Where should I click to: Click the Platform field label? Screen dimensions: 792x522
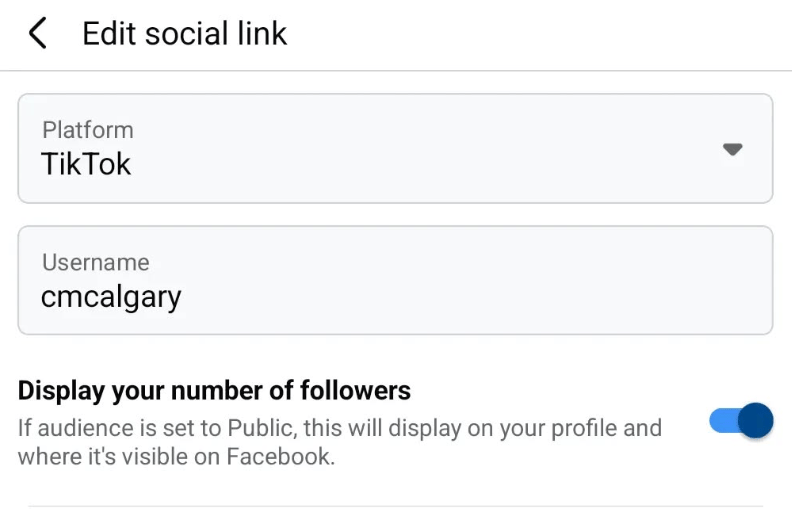pyautogui.click(x=87, y=130)
